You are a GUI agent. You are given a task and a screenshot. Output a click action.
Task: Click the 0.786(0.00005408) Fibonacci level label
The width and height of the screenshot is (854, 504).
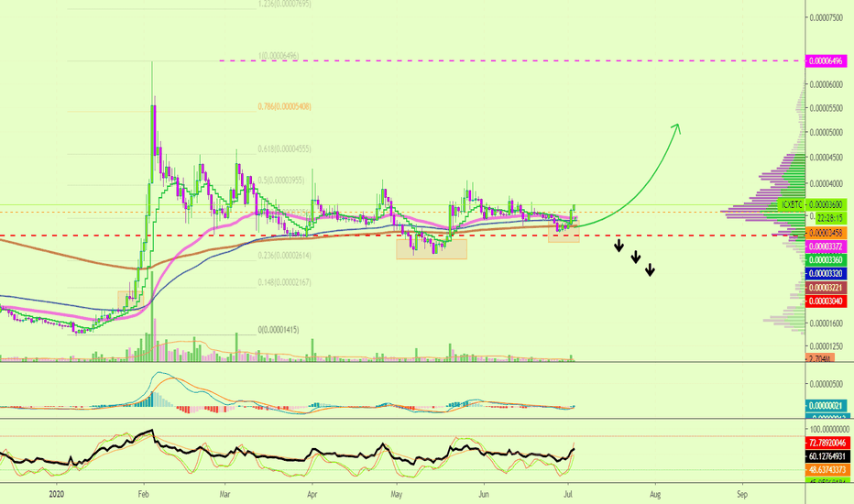[285, 107]
